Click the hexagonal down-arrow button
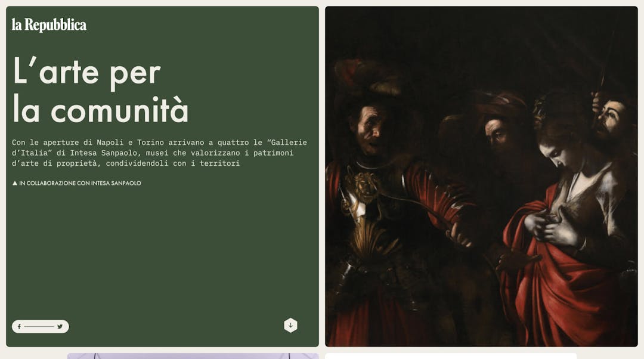The height and width of the screenshot is (359, 644). (290, 326)
